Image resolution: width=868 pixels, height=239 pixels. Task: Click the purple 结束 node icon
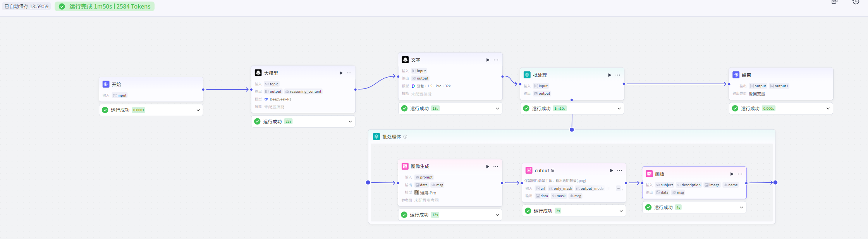[736, 75]
